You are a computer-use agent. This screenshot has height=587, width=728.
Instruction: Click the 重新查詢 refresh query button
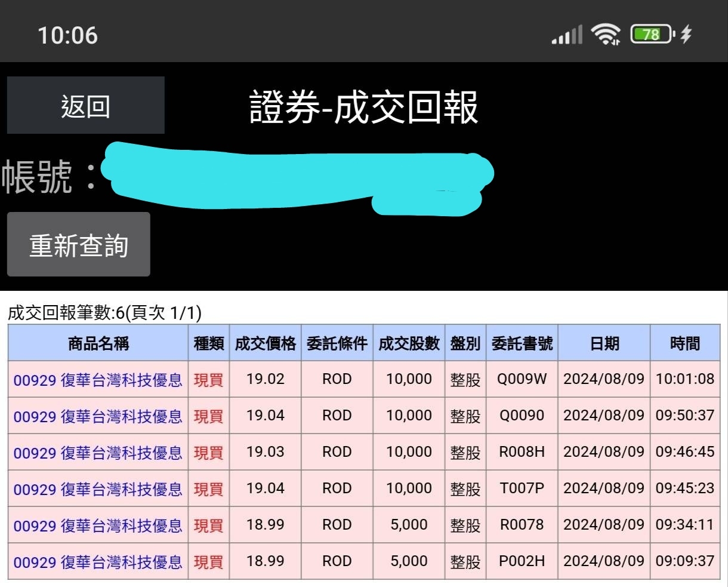pyautogui.click(x=79, y=244)
